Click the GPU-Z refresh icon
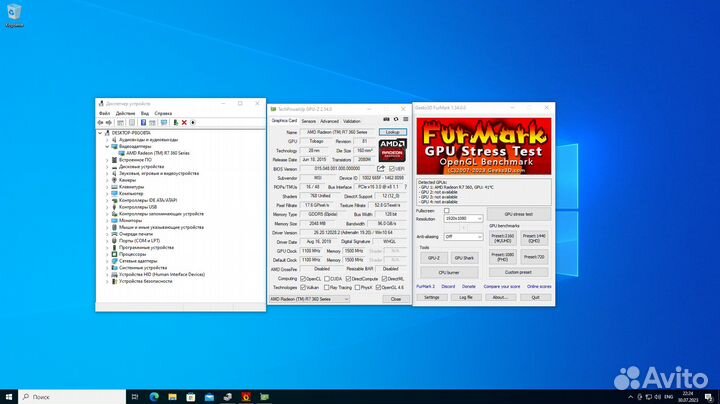 click(x=396, y=119)
